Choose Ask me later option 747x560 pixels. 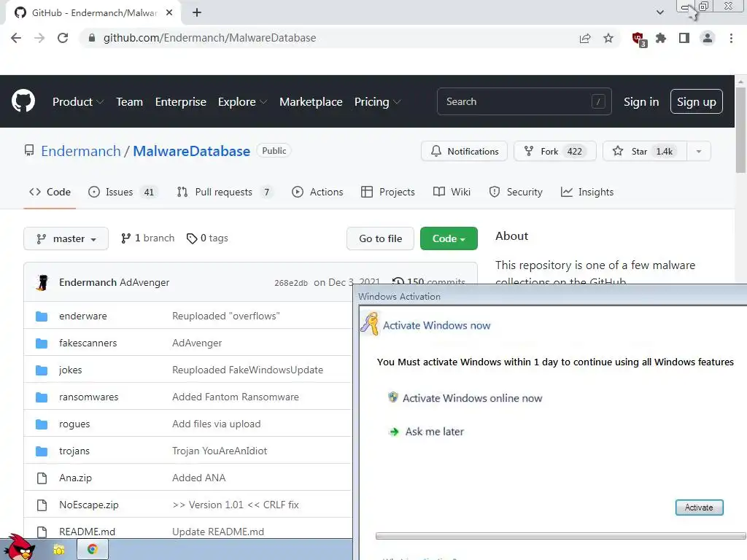[434, 432]
